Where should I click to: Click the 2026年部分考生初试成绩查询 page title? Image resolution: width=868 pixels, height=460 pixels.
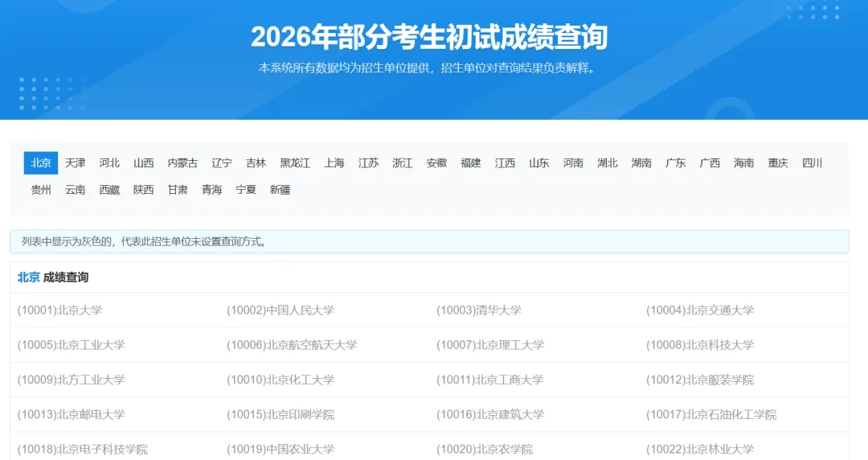[x=429, y=36]
